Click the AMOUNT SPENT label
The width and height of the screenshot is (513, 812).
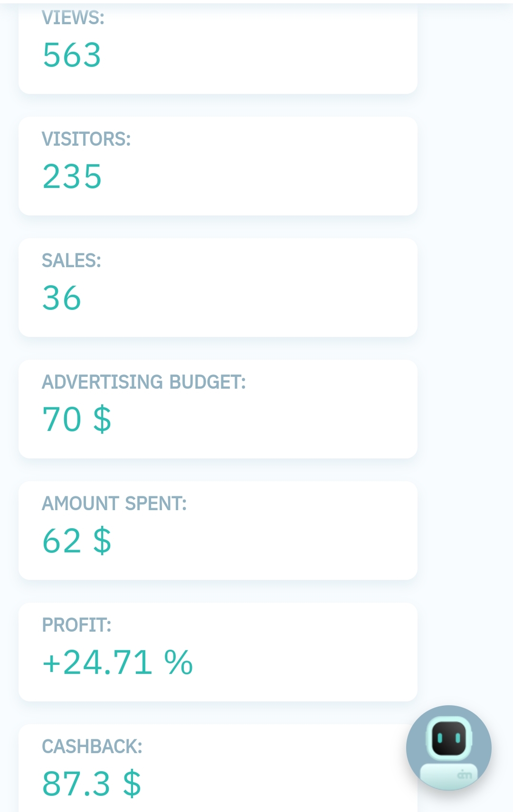point(114,504)
